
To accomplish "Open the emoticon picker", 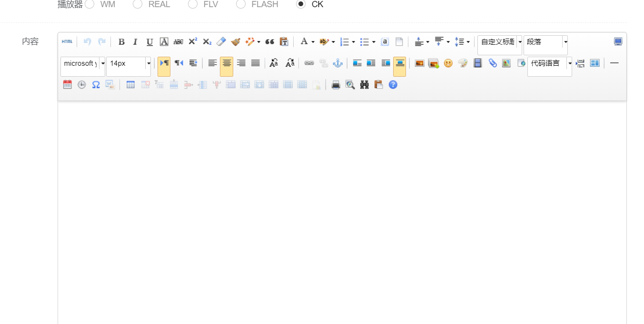I will coord(448,63).
